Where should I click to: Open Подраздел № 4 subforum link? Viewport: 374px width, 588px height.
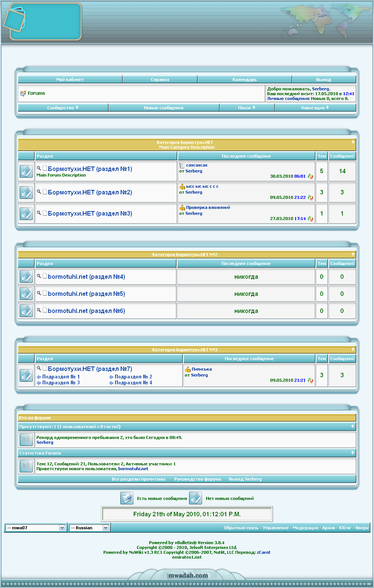pyautogui.click(x=133, y=383)
